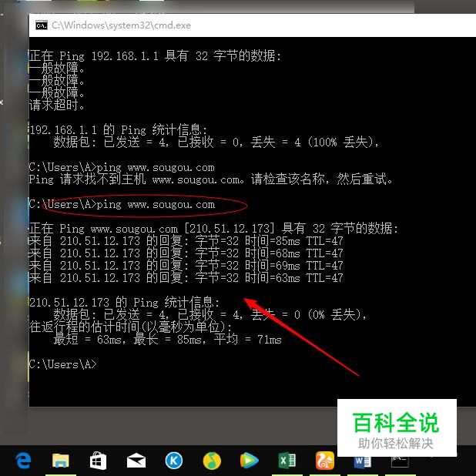Image resolution: width=476 pixels, height=476 pixels.
Task: Open Excel from the taskbar
Action: [x=287, y=461]
